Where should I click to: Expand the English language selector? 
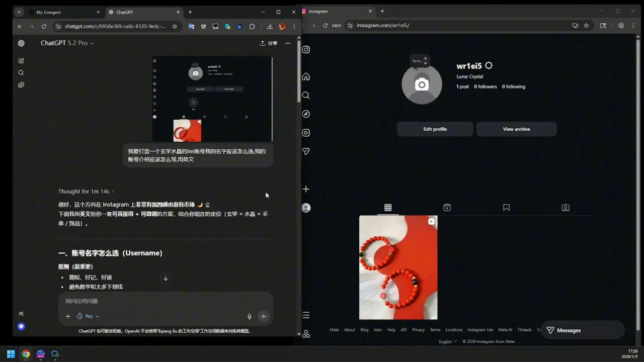coord(447,341)
